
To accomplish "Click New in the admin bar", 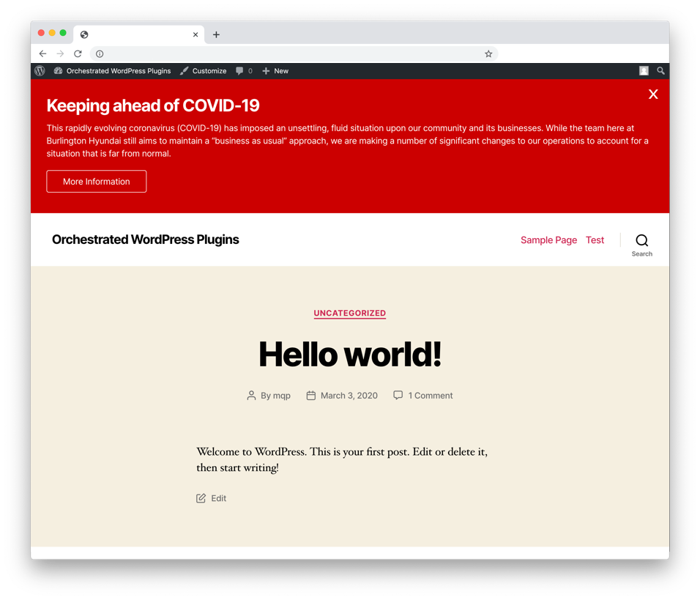I will [275, 70].
